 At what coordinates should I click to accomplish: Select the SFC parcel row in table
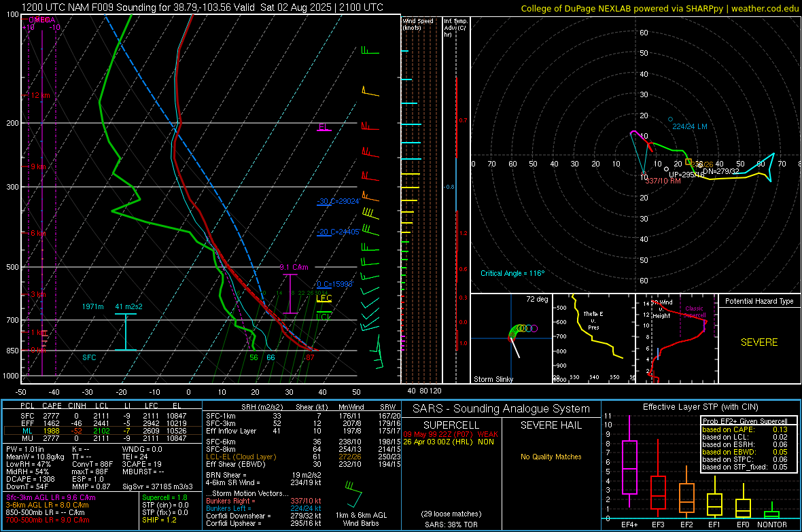pyautogui.click(x=103, y=416)
